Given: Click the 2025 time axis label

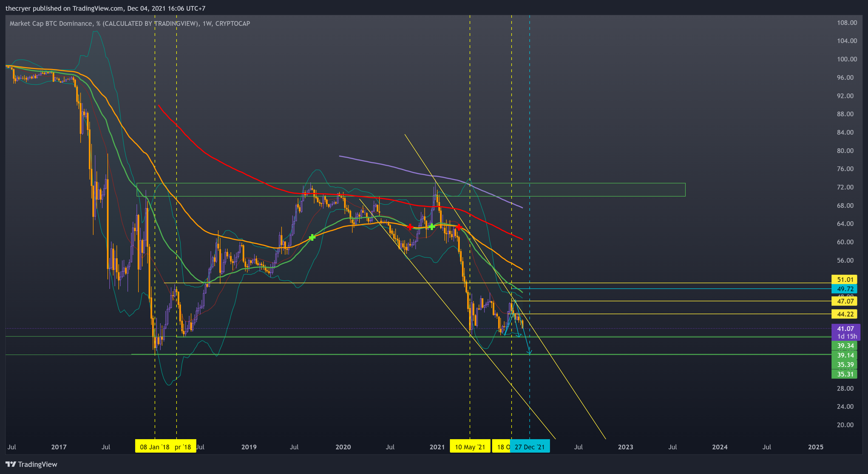Looking at the screenshot, I should pos(816,447).
